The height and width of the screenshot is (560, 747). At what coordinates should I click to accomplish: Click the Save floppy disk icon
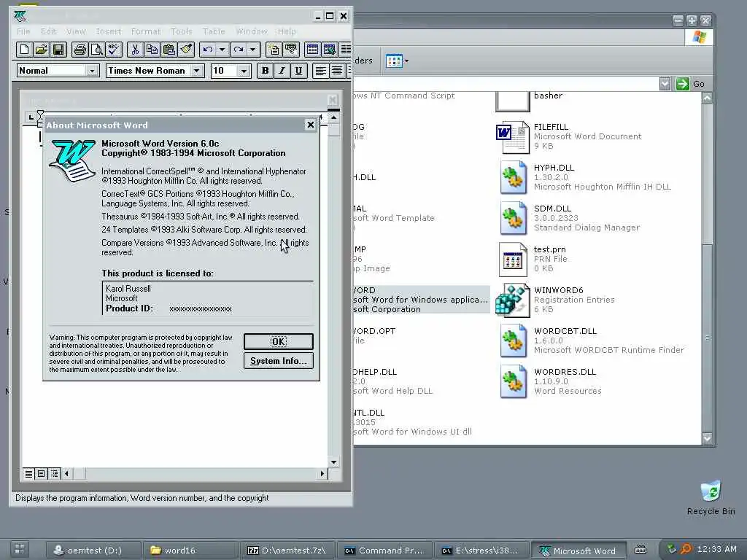click(58, 50)
